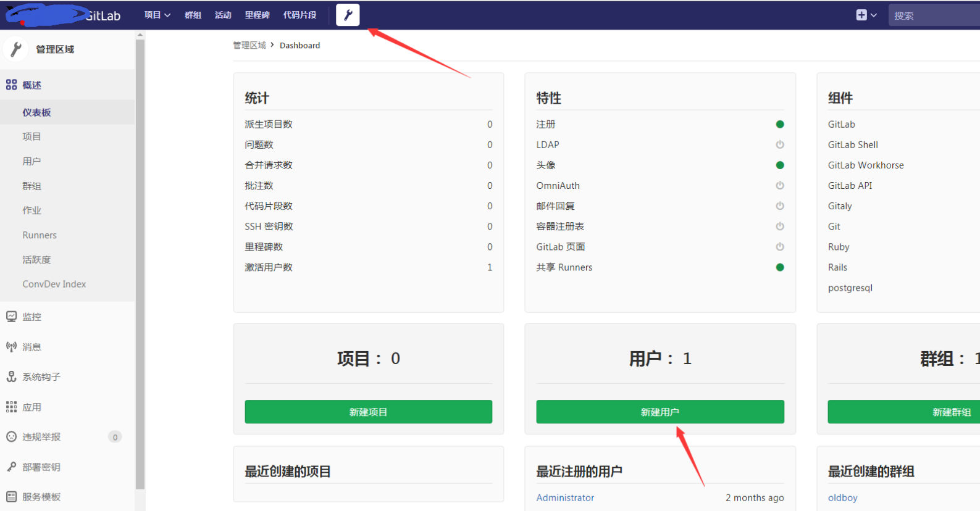Click the 容器注册表 disabled power icon
The height and width of the screenshot is (511, 980).
point(780,226)
